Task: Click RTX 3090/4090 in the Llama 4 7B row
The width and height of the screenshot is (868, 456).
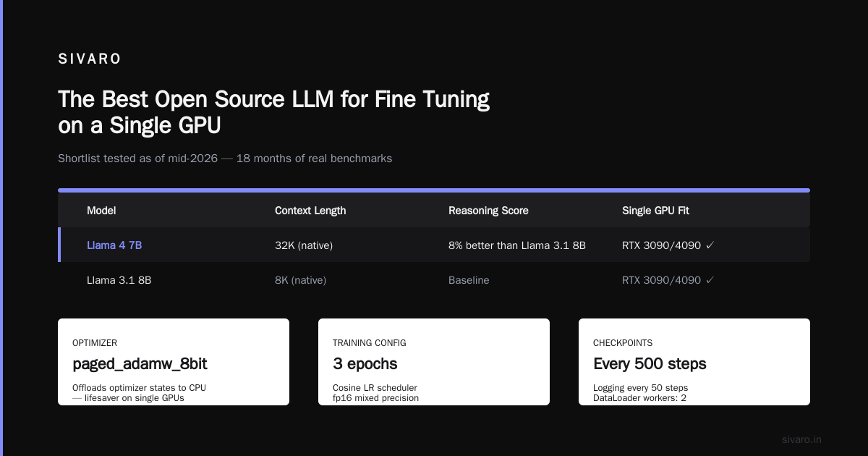Action: coord(668,245)
